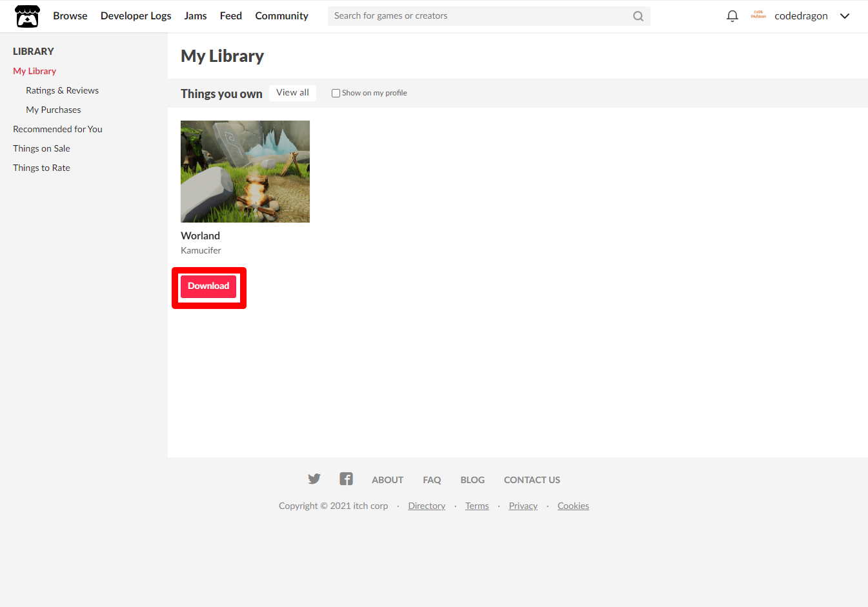Open the Terms link

coord(477,506)
